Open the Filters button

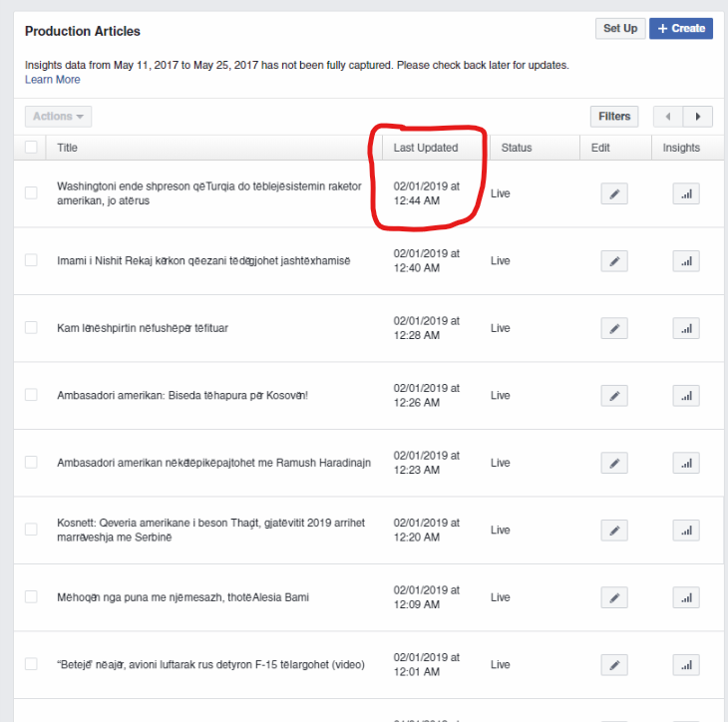(614, 117)
